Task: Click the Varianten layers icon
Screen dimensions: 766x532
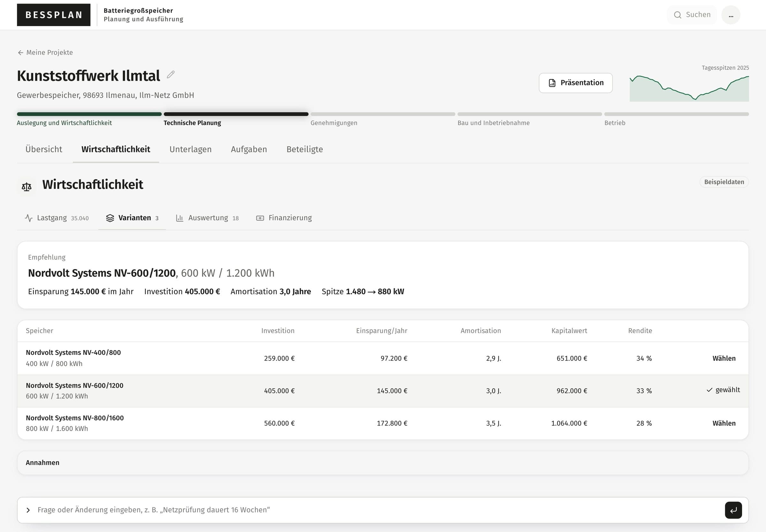Action: coord(110,218)
